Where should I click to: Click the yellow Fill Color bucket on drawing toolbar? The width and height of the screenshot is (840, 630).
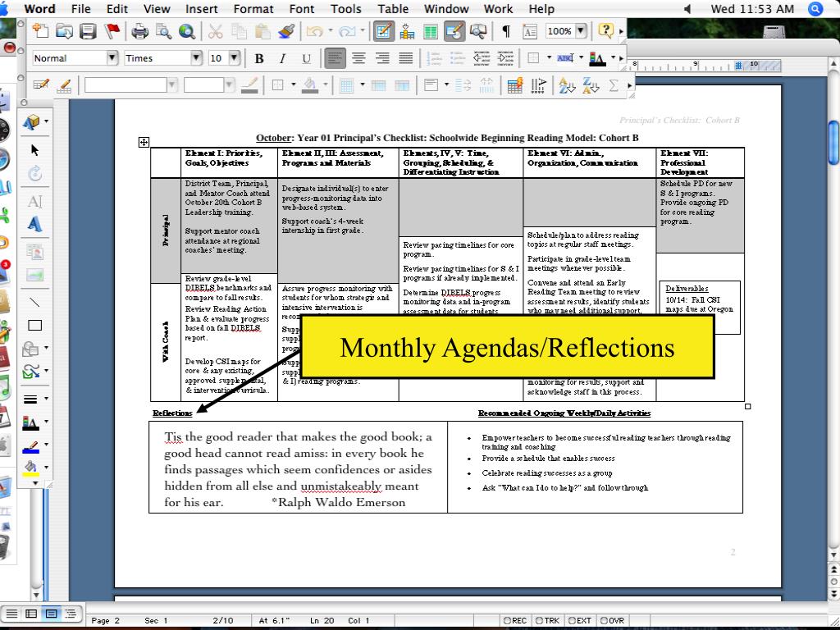coord(31,468)
